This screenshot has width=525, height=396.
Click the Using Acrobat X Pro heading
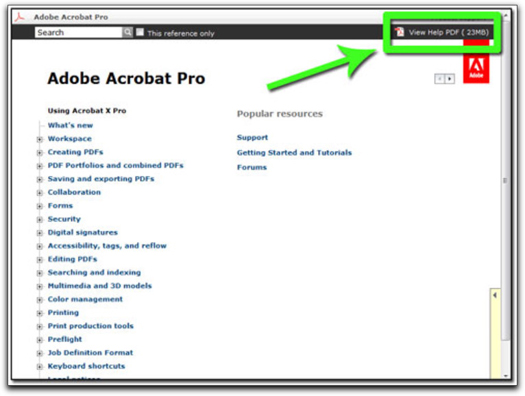[87, 111]
